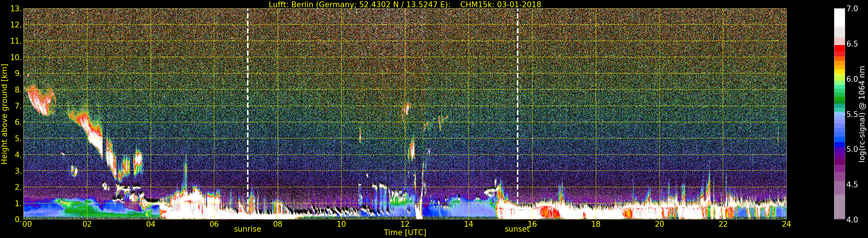This screenshot has height=238, width=868.
Task: Click the height axis tick label '13.'
Action: click(x=16, y=9)
